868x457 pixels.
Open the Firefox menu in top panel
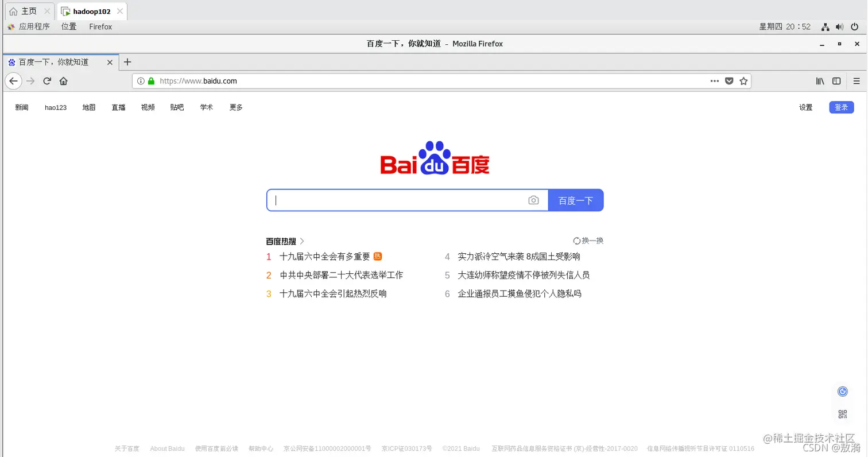(100, 26)
